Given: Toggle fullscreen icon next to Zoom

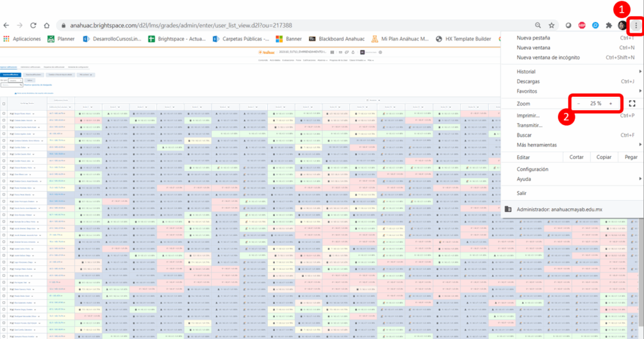Looking at the screenshot, I should pos(632,103).
